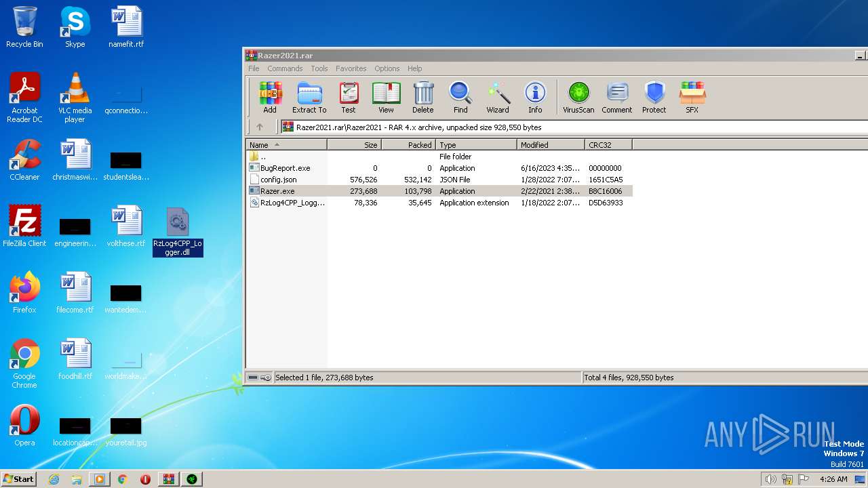Click the Protect shield icon
The height and width of the screenshot is (488, 868).
pyautogui.click(x=654, y=98)
